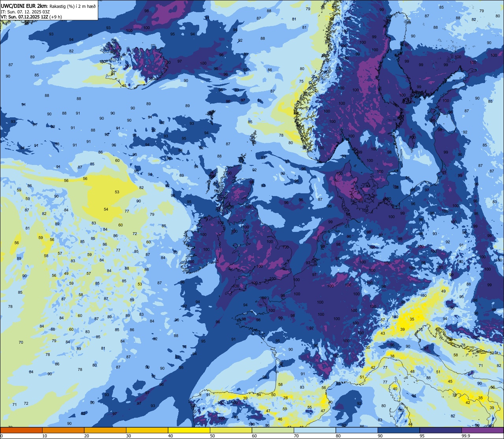504x439 pixels.
Task: Click the 'UWC/DINI EUR 2km' model title
Action: point(24,6)
